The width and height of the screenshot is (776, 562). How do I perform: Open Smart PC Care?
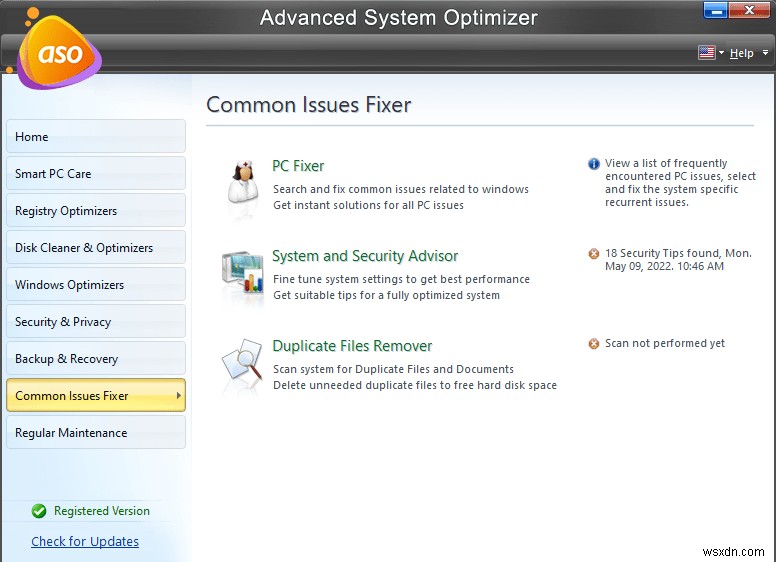click(96, 173)
